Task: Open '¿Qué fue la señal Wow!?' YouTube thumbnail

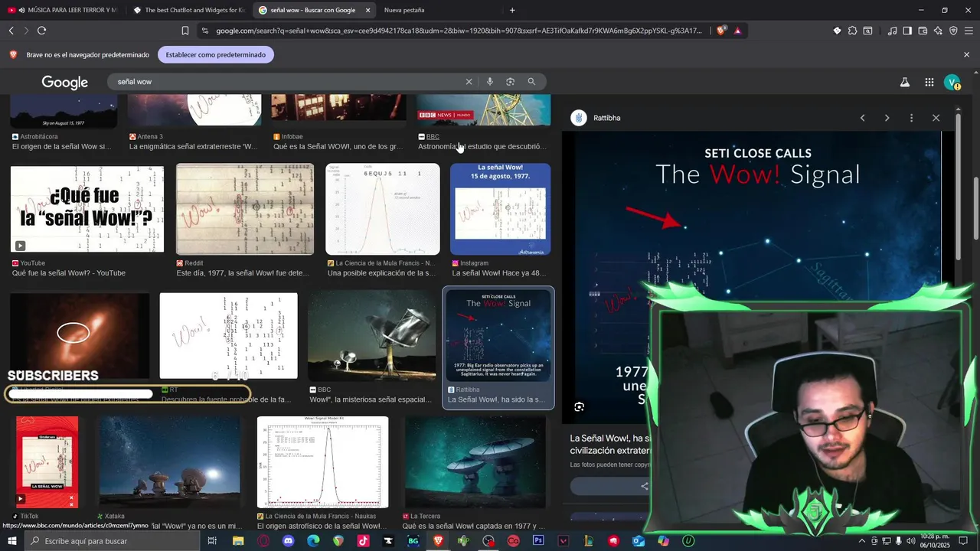Action: point(87,209)
